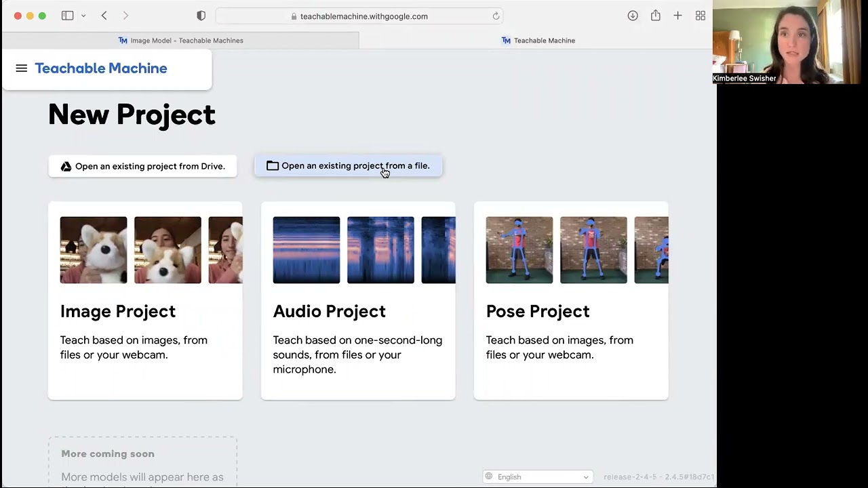868x488 pixels.
Task: Select the Image Project card title
Action: click(118, 311)
